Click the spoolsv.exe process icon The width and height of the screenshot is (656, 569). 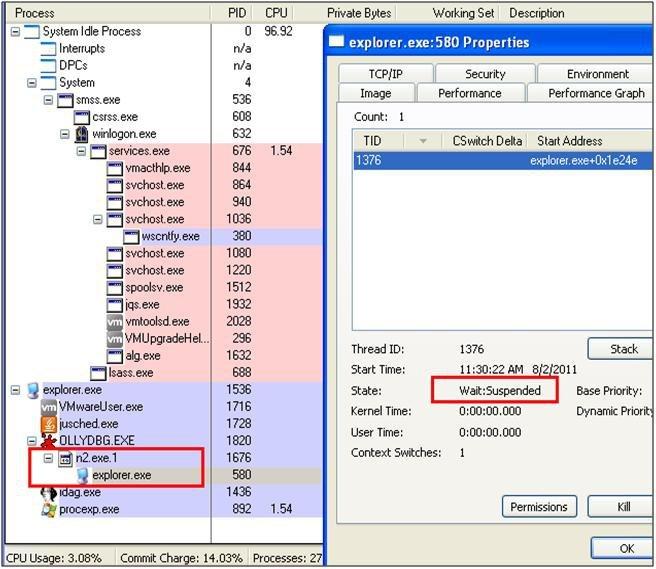coord(115,288)
